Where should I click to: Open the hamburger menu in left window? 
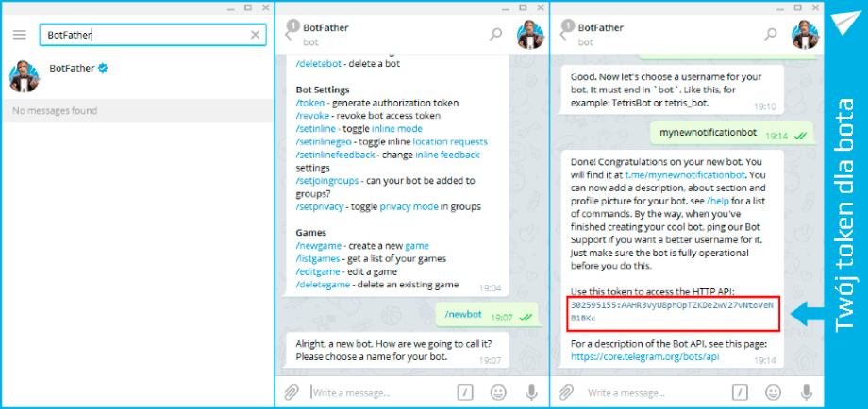click(x=20, y=35)
